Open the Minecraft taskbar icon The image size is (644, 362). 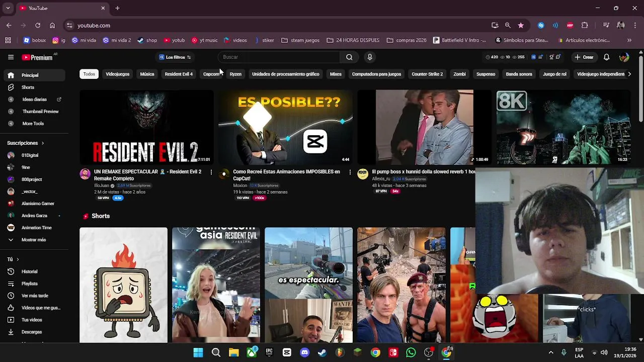357,352
